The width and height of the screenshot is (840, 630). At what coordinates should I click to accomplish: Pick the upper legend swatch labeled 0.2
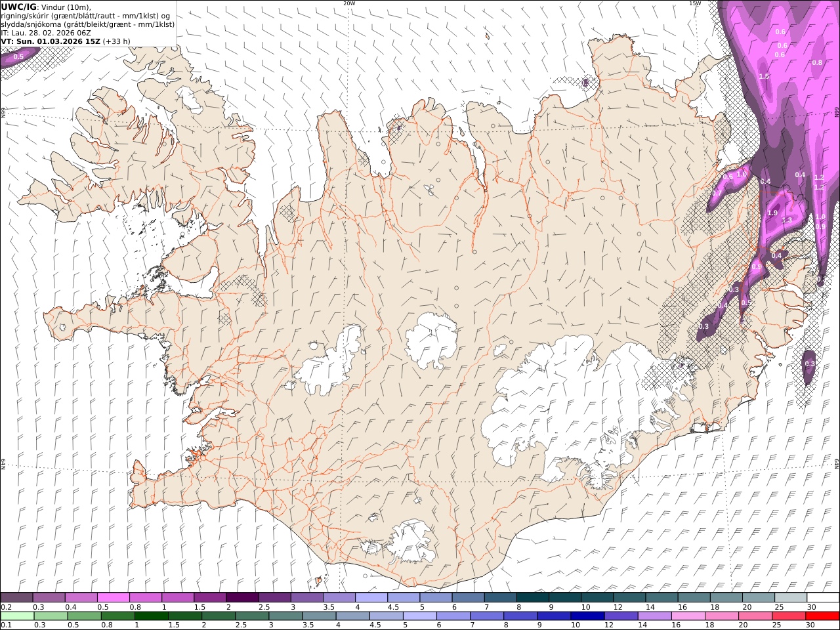16,598
